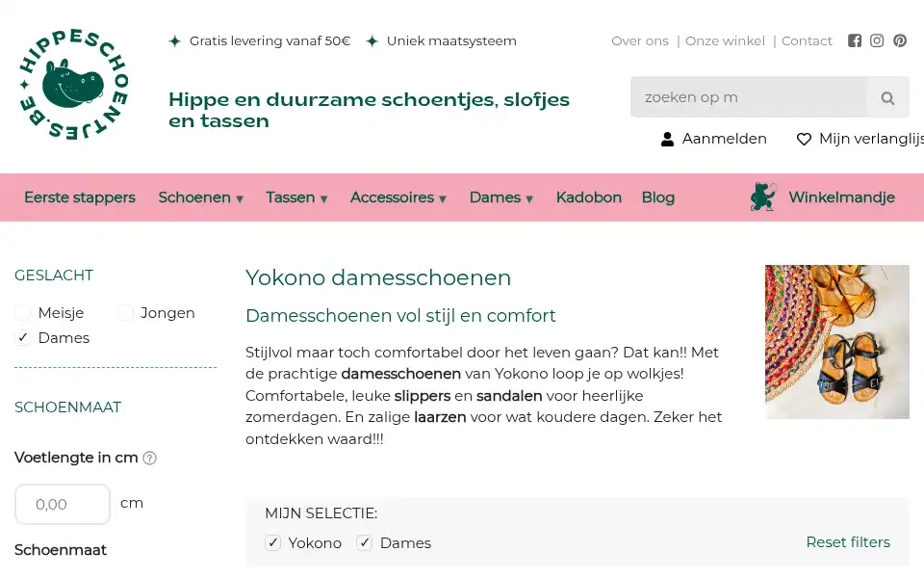Open the Instagram icon
Viewport: 924px width, 578px height.
[877, 40]
